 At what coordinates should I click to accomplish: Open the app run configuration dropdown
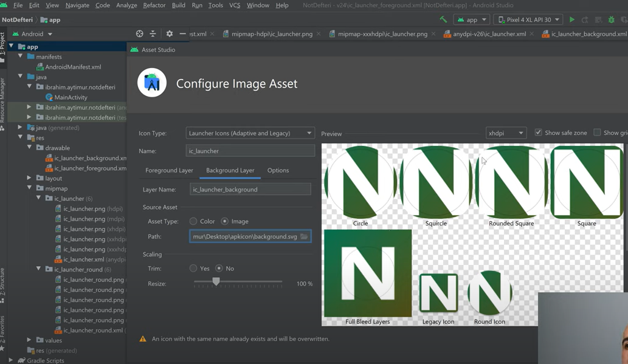[472, 19]
